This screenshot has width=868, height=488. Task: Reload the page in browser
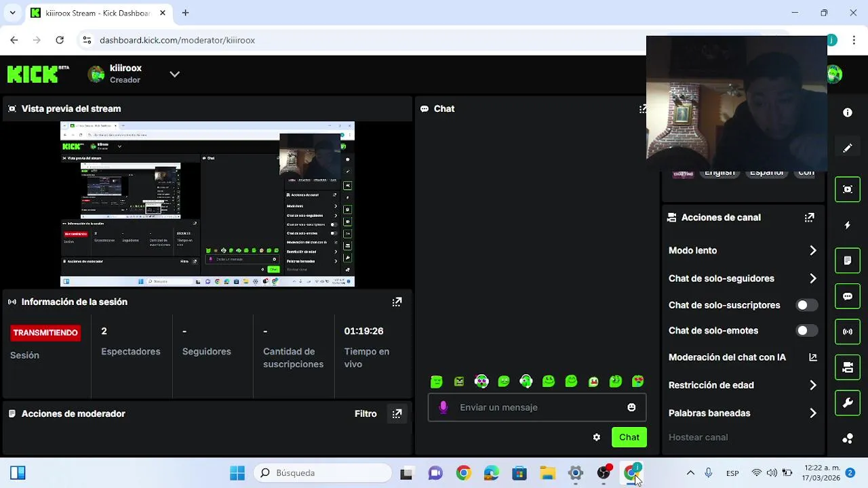coord(60,40)
